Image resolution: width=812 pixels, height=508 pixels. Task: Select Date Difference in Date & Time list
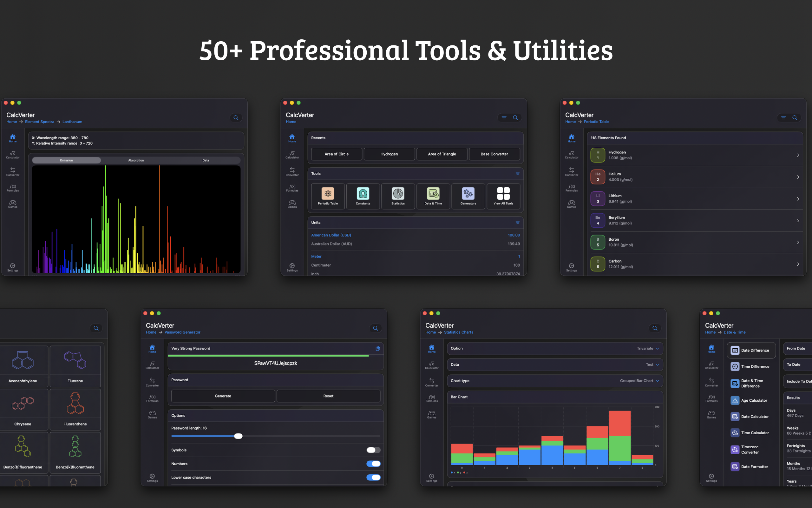click(x=751, y=351)
